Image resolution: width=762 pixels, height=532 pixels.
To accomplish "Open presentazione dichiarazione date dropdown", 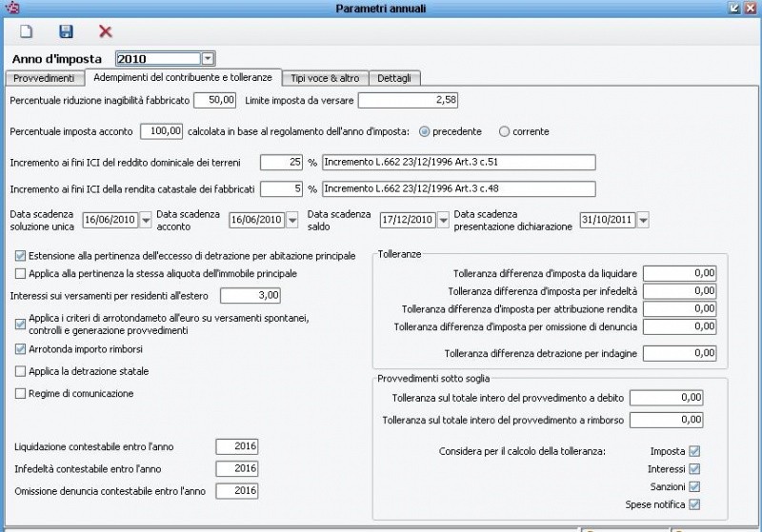I will coord(643,220).
